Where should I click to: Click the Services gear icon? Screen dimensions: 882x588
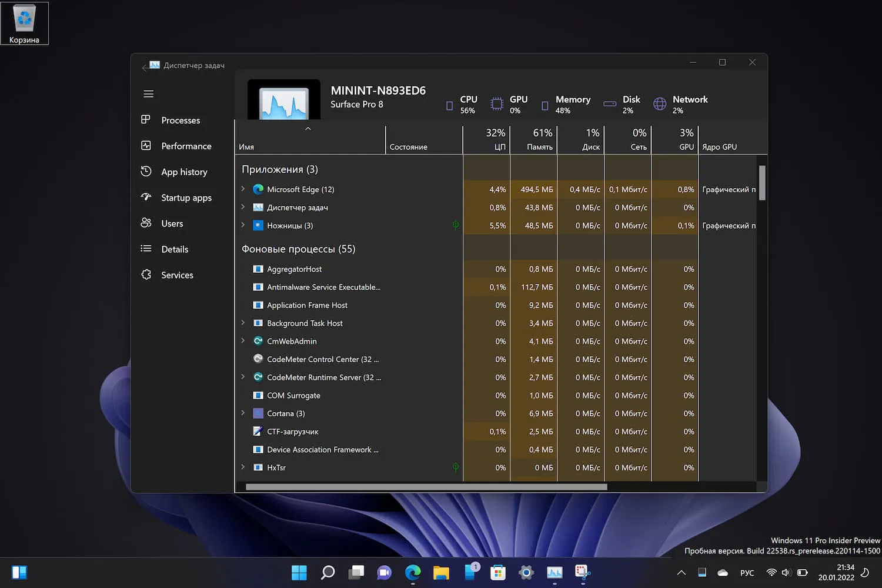point(146,275)
